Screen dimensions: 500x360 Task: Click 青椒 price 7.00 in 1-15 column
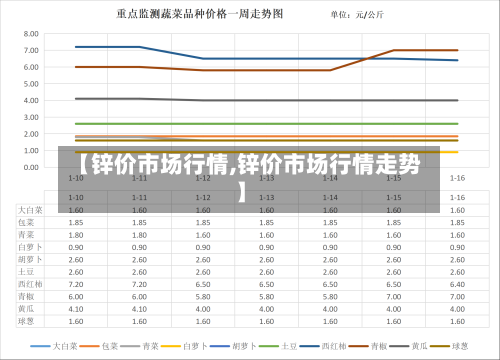point(394,297)
